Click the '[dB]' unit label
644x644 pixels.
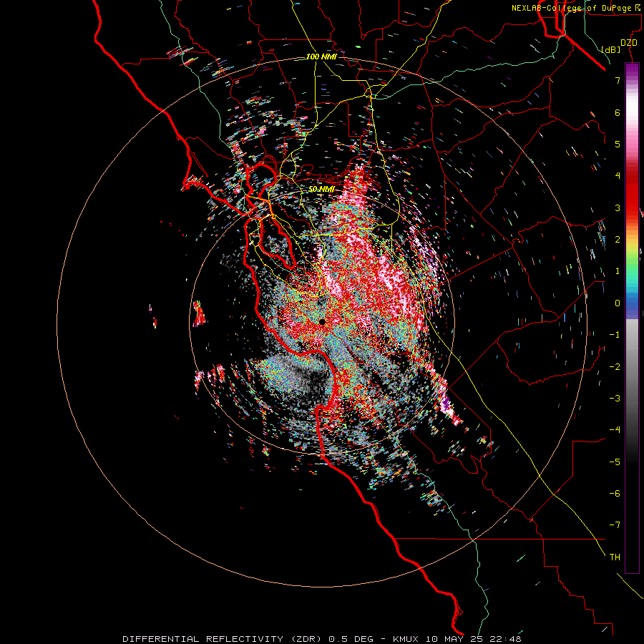tap(610, 49)
